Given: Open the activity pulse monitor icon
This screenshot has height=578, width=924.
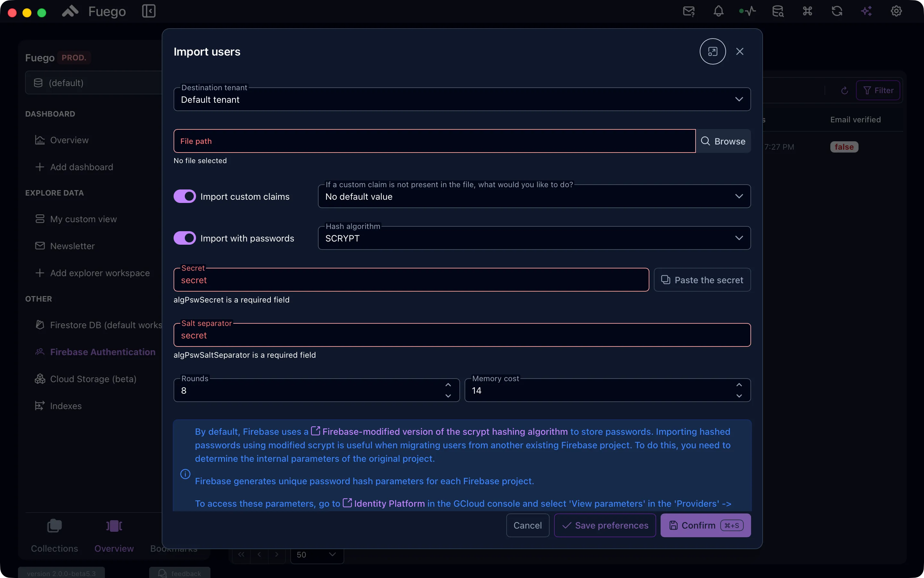Looking at the screenshot, I should (x=748, y=11).
